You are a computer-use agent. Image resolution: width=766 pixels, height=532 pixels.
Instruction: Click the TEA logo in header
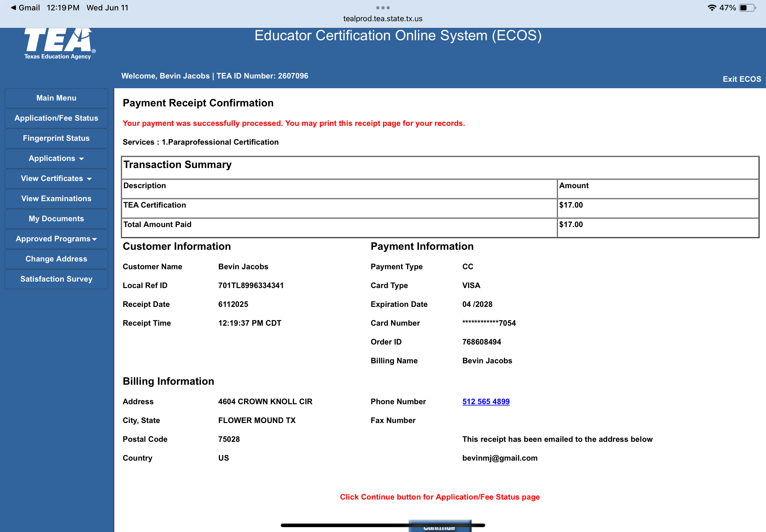[x=58, y=43]
